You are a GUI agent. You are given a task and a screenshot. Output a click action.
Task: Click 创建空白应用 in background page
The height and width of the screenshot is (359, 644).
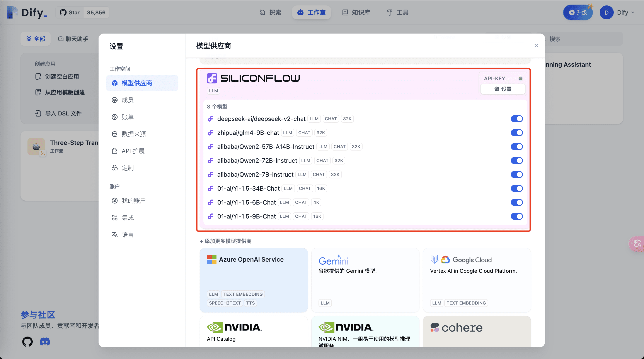click(57, 76)
